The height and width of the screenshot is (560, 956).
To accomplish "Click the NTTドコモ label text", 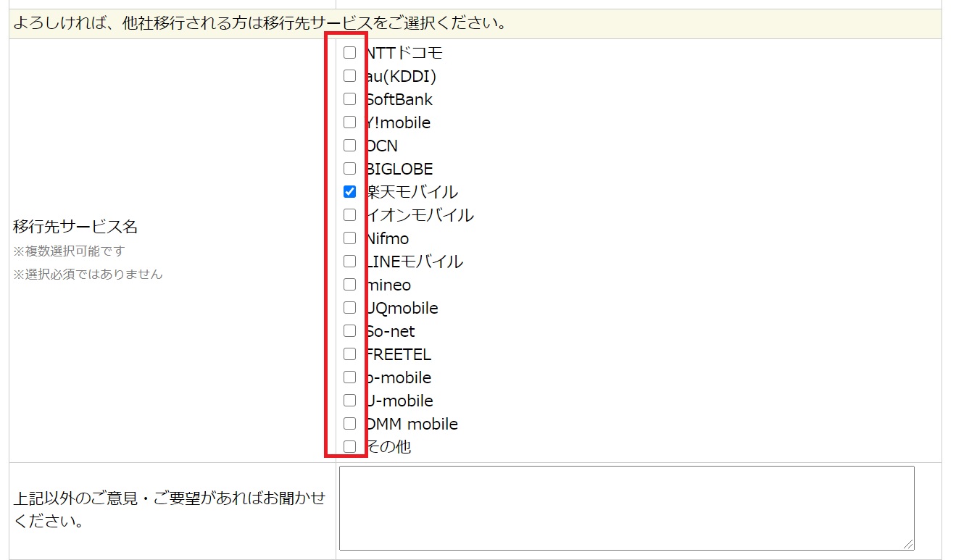I will click(x=404, y=53).
